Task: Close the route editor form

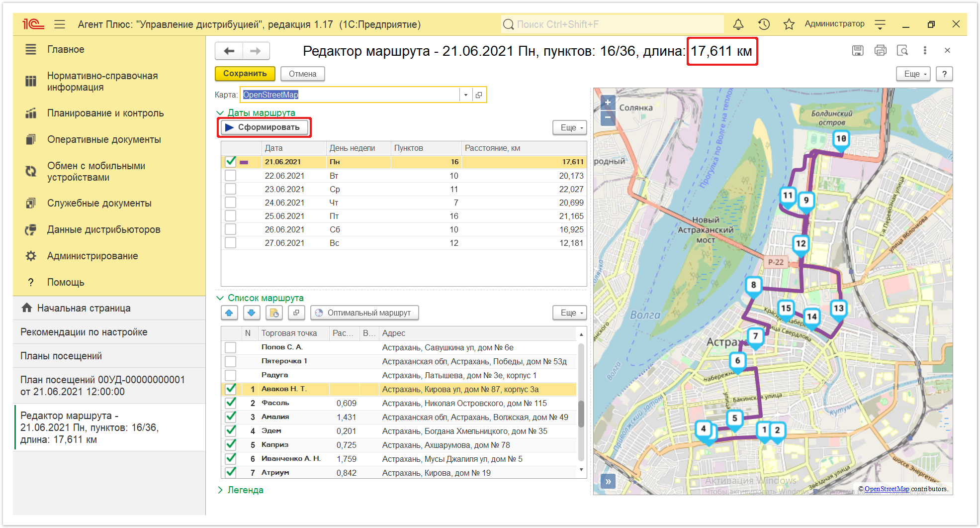Action: pyautogui.click(x=947, y=50)
